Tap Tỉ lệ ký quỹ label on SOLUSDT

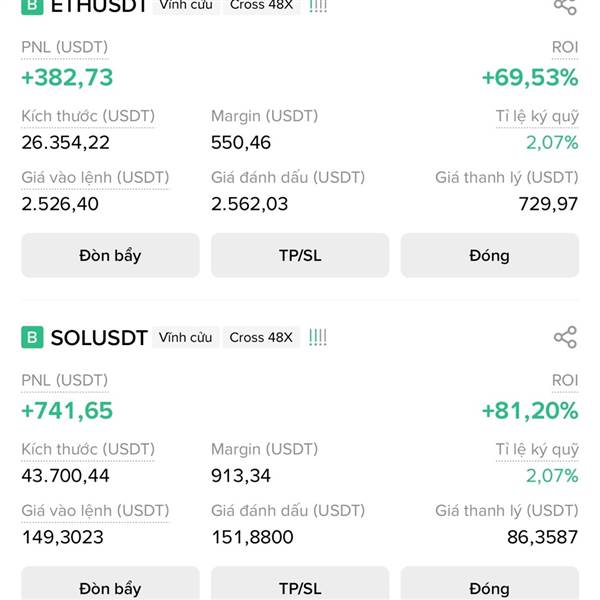coord(537,450)
